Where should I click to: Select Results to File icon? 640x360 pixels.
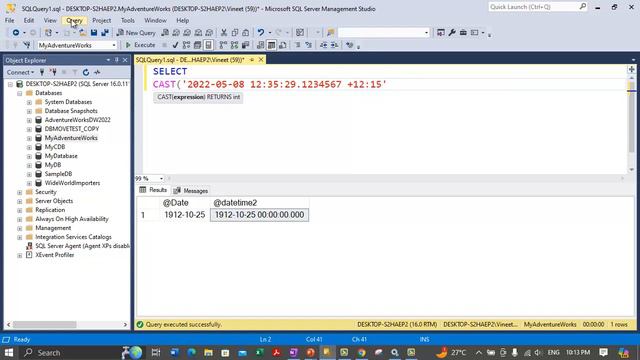coord(282,45)
